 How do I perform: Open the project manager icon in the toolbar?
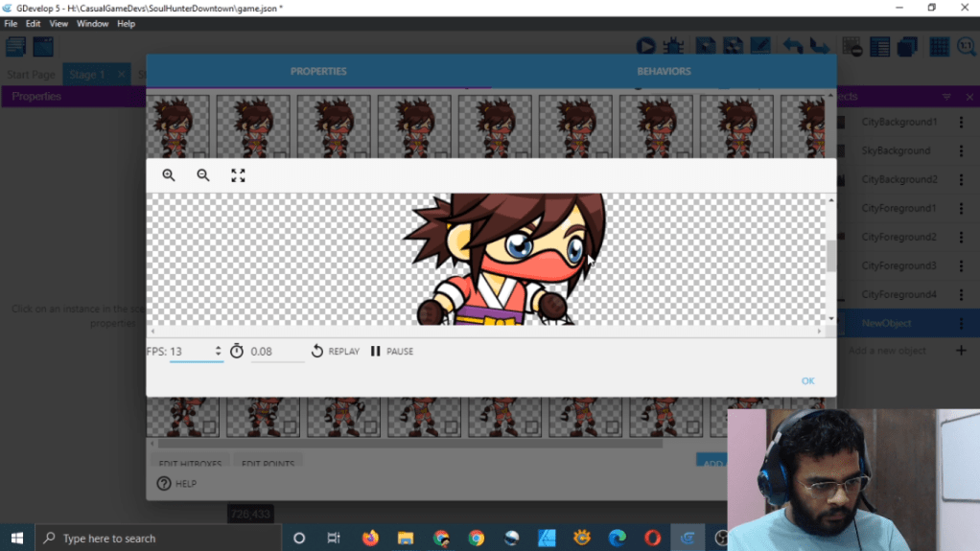coord(15,47)
